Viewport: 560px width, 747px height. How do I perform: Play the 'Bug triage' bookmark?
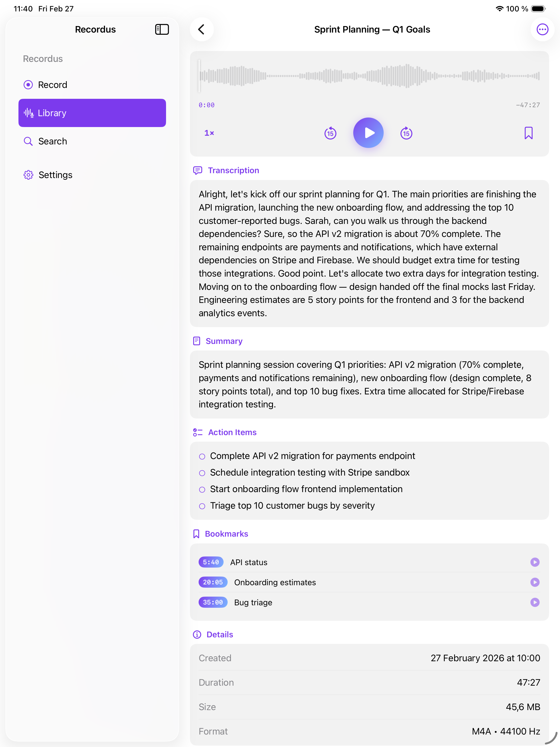click(535, 602)
